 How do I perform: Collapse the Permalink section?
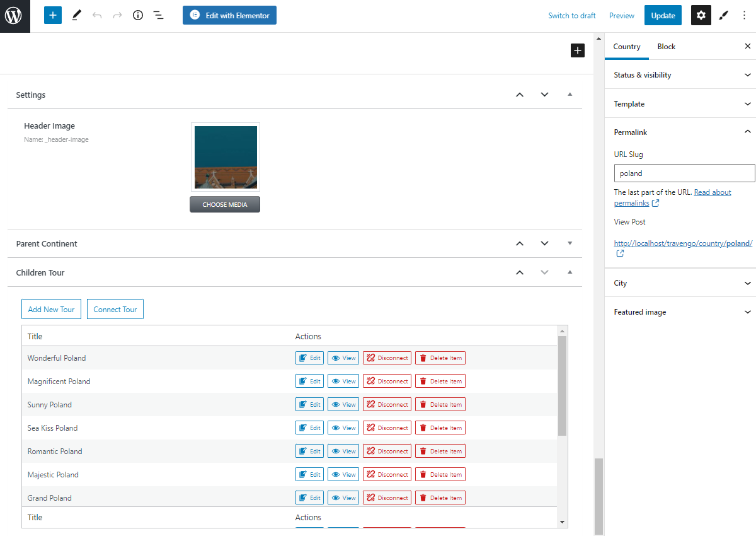point(747,132)
